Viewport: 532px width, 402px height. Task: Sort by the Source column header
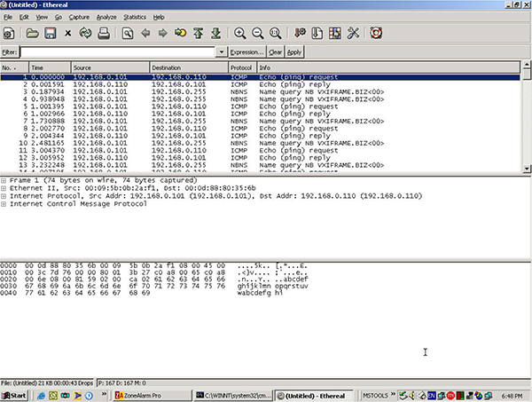(110, 67)
